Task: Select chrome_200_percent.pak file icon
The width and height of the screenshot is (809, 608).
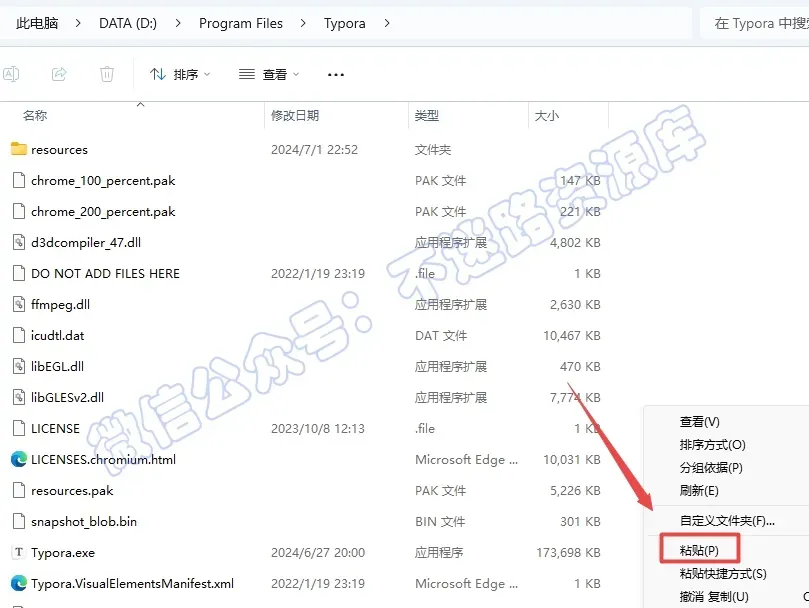Action: (19, 211)
